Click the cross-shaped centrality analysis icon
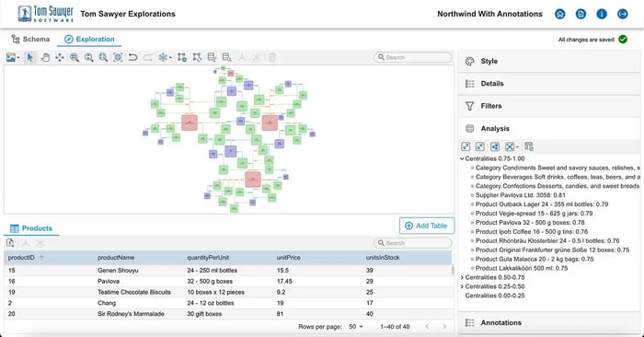Viewport: 644px width, 337px height. pos(510,146)
